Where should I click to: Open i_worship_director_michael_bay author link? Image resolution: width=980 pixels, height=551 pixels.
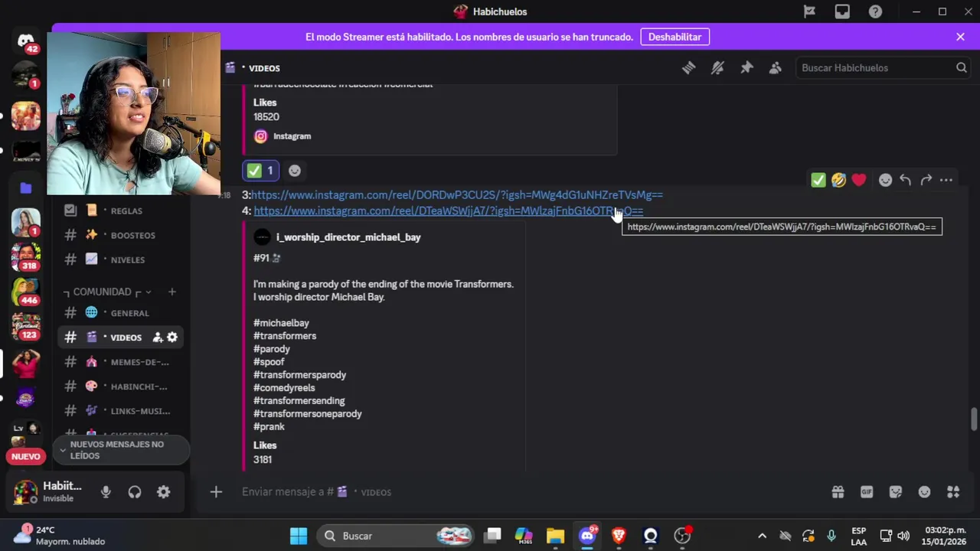coord(348,237)
